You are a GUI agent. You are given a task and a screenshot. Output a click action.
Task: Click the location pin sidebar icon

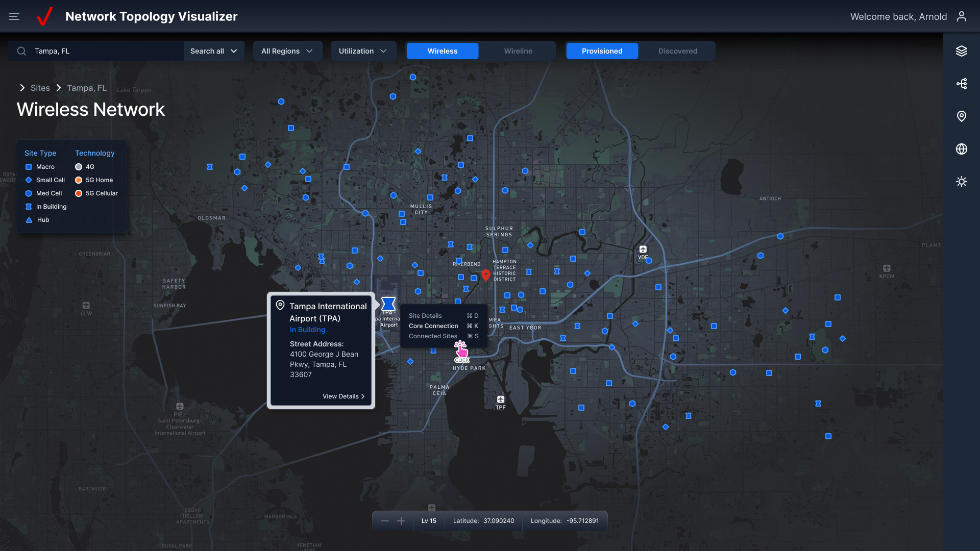click(962, 116)
